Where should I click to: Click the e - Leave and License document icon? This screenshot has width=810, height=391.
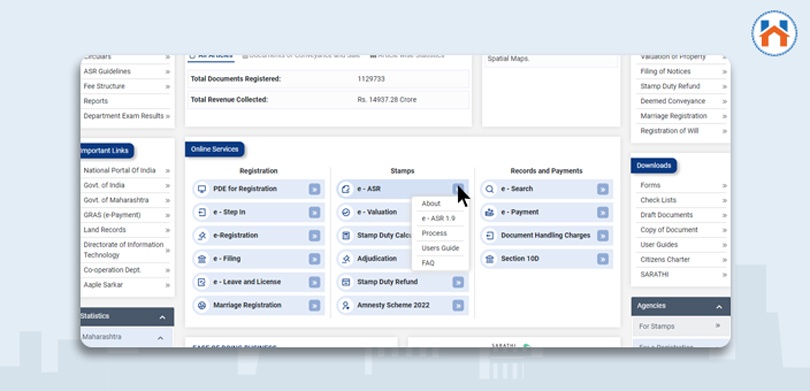(x=201, y=282)
